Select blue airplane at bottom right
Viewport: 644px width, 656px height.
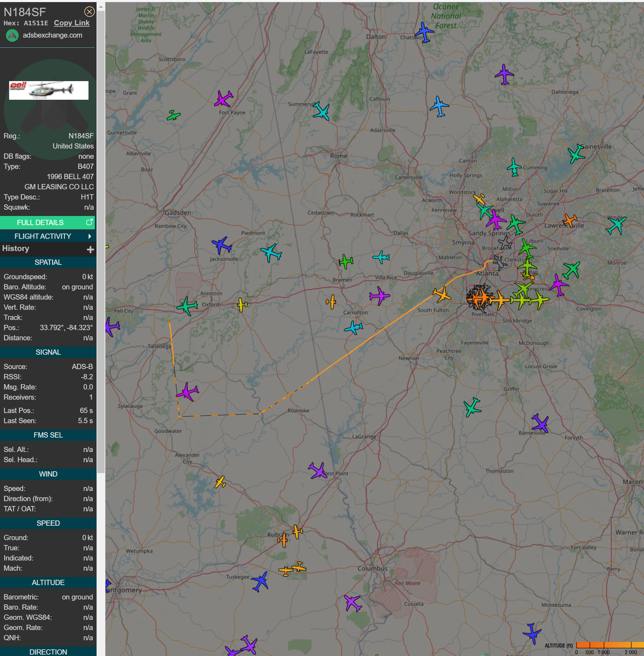532,634
